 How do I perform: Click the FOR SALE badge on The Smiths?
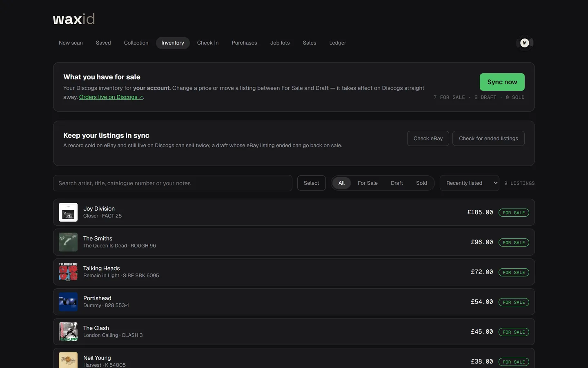point(514,242)
